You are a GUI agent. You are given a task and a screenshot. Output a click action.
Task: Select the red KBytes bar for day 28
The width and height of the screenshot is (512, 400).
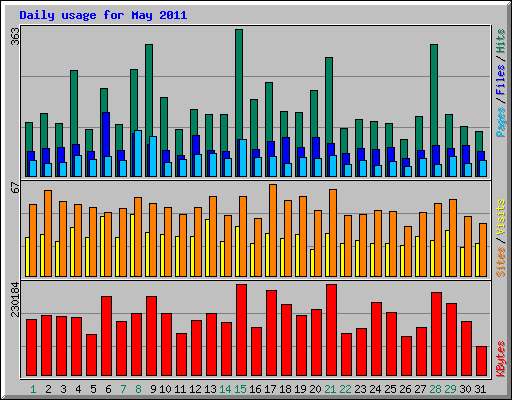(x=436, y=334)
